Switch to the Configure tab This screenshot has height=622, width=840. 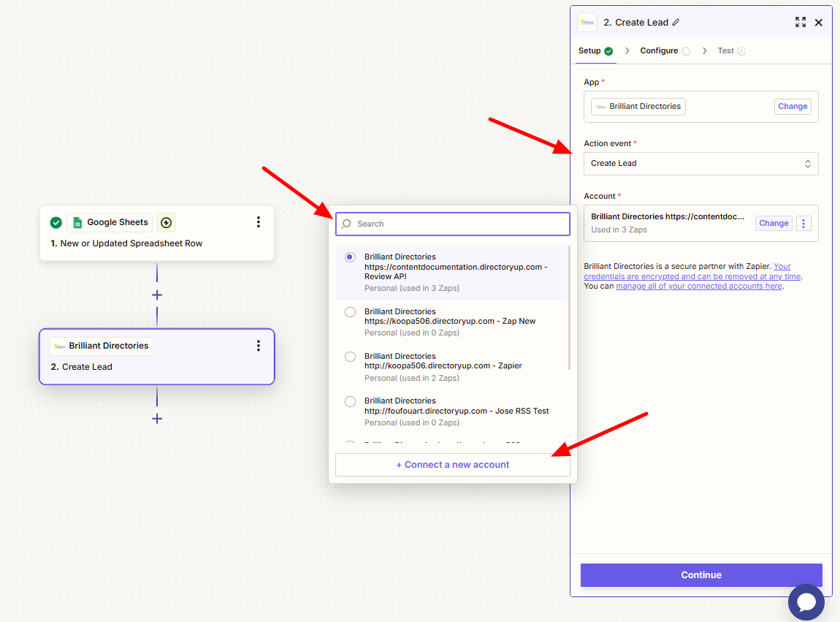[x=665, y=51]
